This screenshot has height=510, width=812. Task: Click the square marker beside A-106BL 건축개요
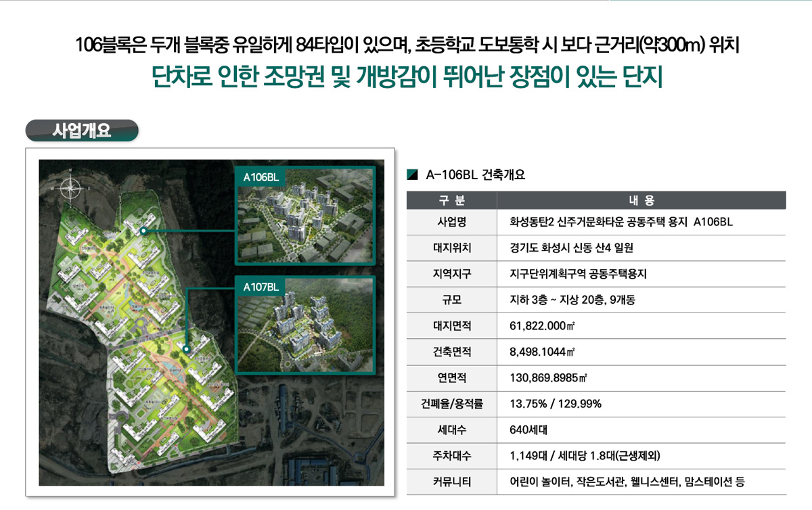(412, 175)
